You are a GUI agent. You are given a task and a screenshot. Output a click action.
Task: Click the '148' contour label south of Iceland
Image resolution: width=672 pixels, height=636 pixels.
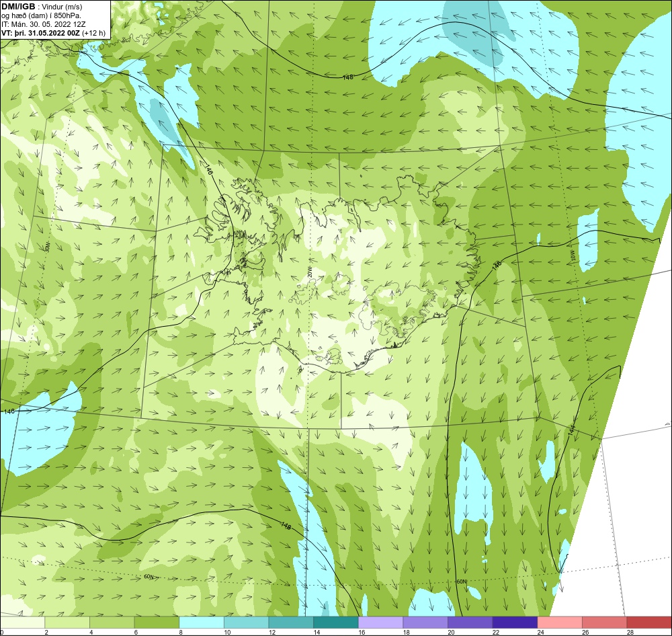coord(286,525)
